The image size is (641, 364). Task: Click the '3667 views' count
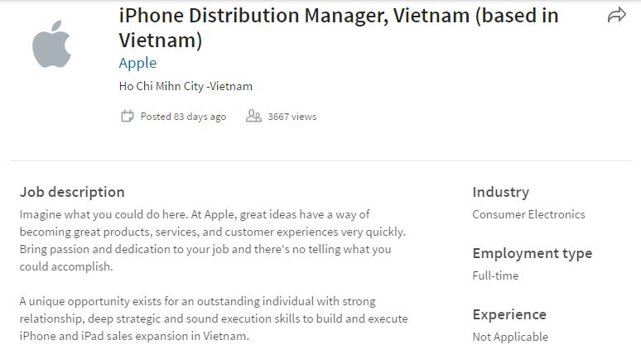pos(292,117)
